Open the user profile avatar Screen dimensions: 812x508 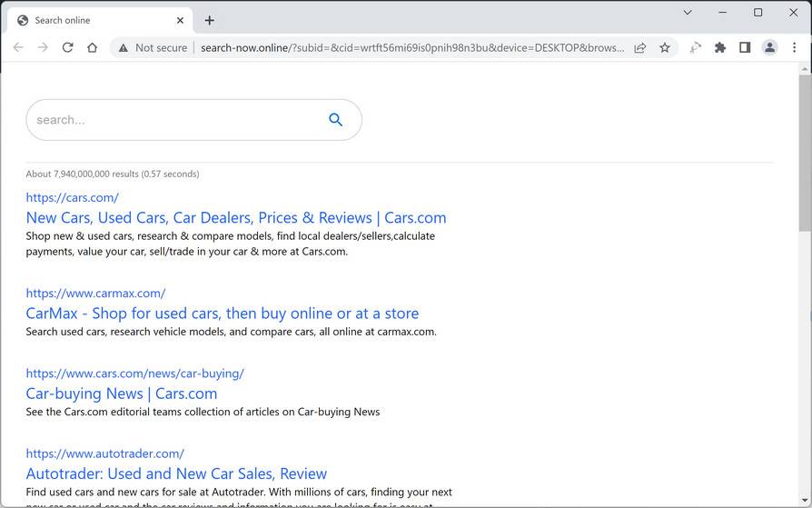769,47
